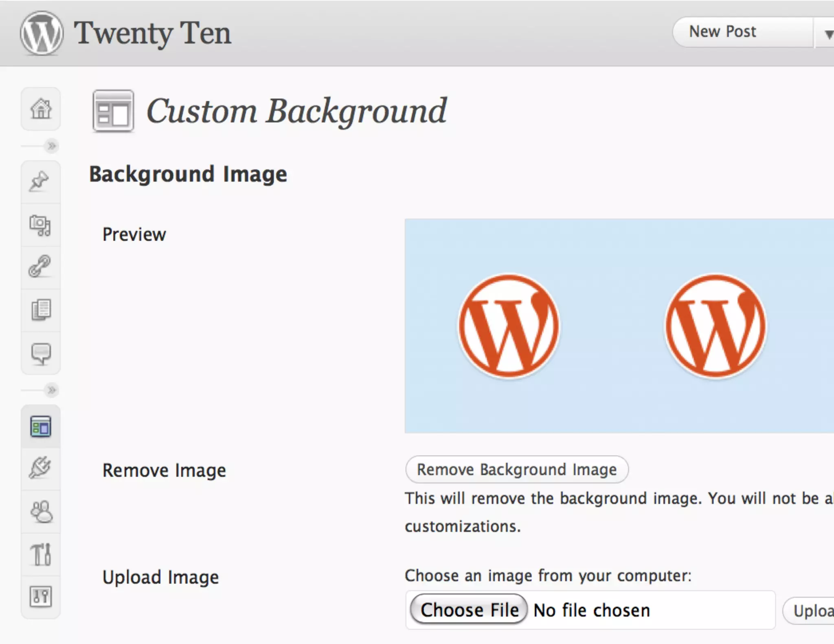834x644 pixels.
Task: Click the Twenty Ten site title
Action: (152, 33)
